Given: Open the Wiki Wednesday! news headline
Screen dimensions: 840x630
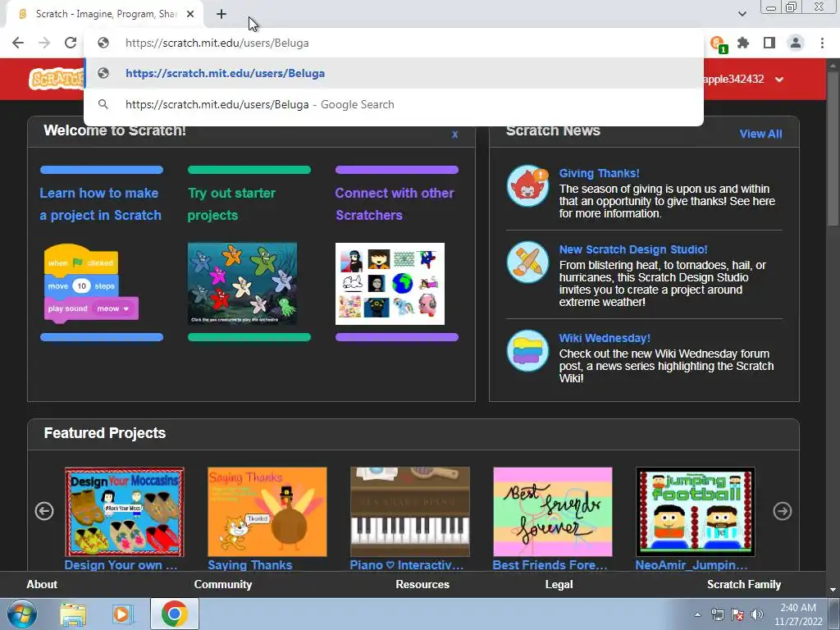Looking at the screenshot, I should tap(605, 338).
